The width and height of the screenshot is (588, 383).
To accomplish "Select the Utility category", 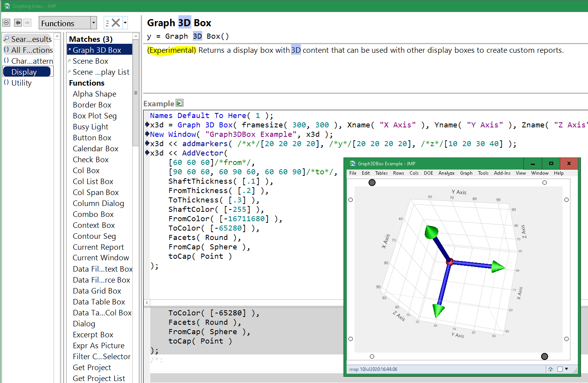I will (22, 82).
